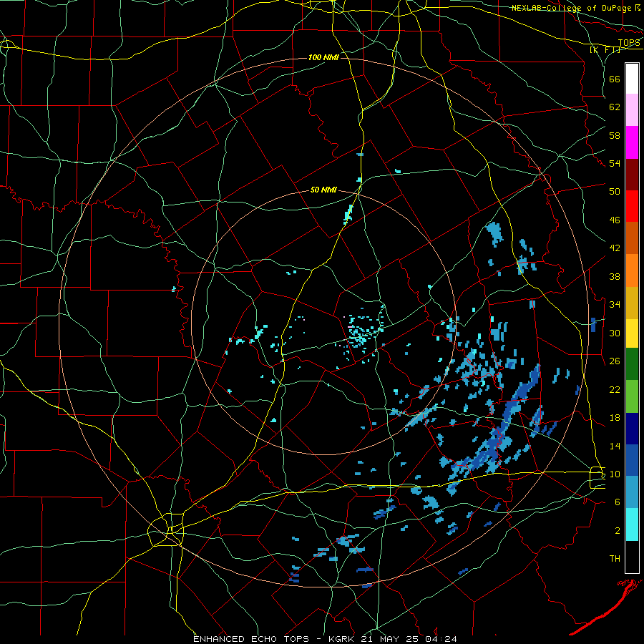Click the dark orange 42 kft swatch
644x644 pixels.
click(x=632, y=238)
